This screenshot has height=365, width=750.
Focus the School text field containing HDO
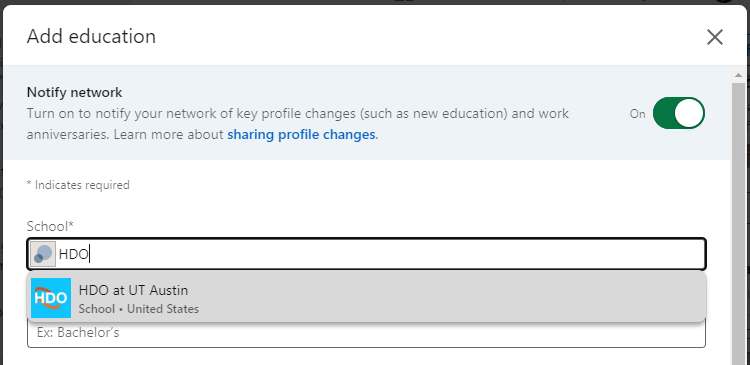366,254
